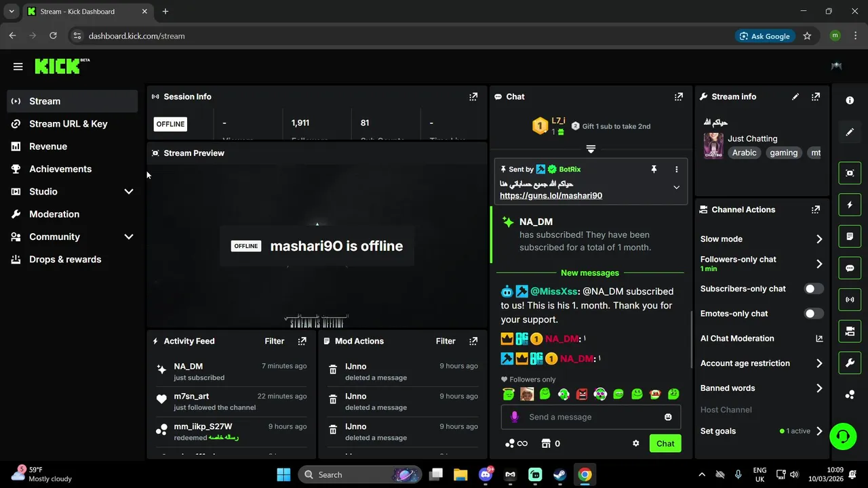Screen dimensions: 868x488
Task: Click the angry red emote
Action: 581,394
